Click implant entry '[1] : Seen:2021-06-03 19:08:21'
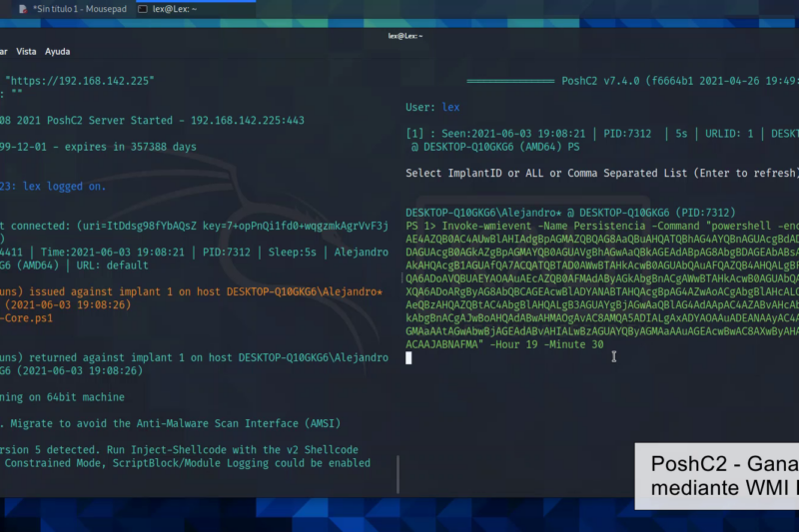The image size is (799, 532). pyautogui.click(x=495, y=134)
